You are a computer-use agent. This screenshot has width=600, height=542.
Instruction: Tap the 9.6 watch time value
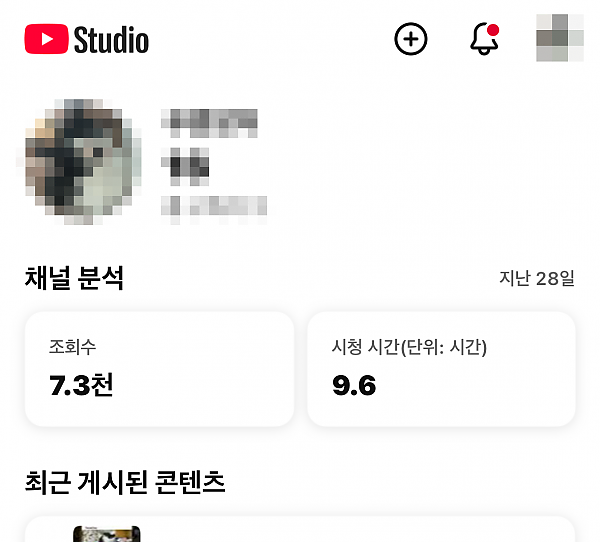pyautogui.click(x=354, y=385)
